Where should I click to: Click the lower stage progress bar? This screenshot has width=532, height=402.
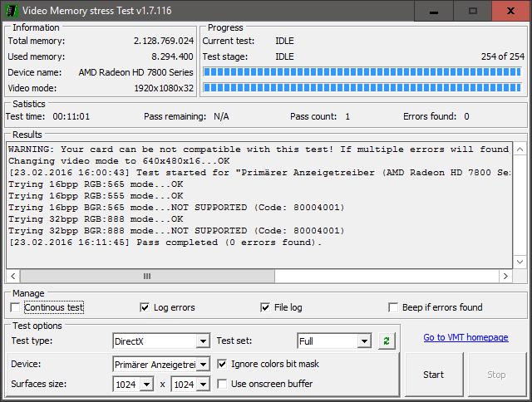(x=362, y=88)
